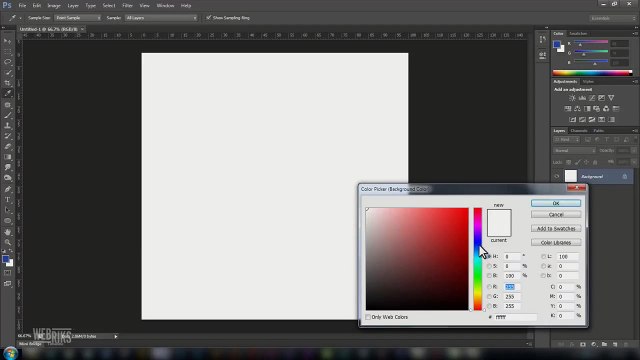
Task: Select the Path Selection tool
Action: point(7,210)
